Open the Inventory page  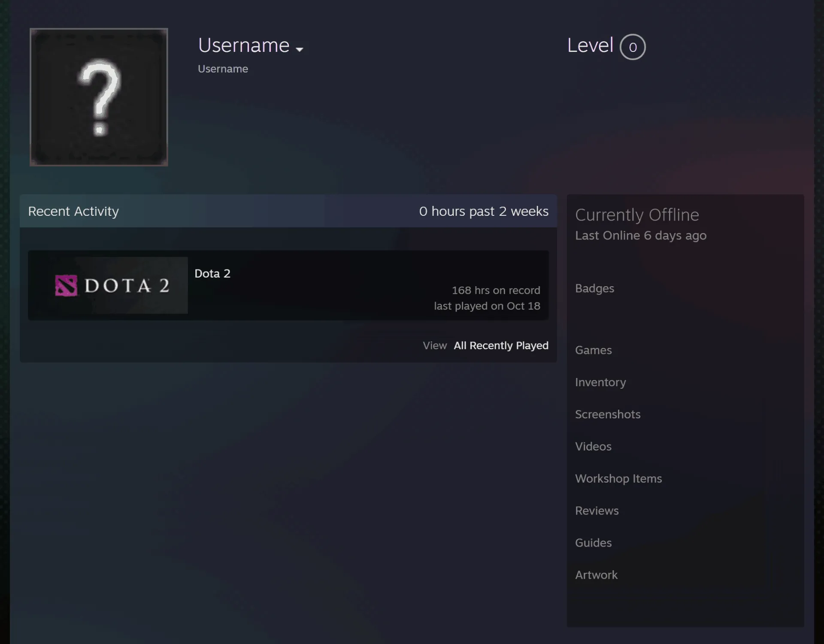click(600, 382)
